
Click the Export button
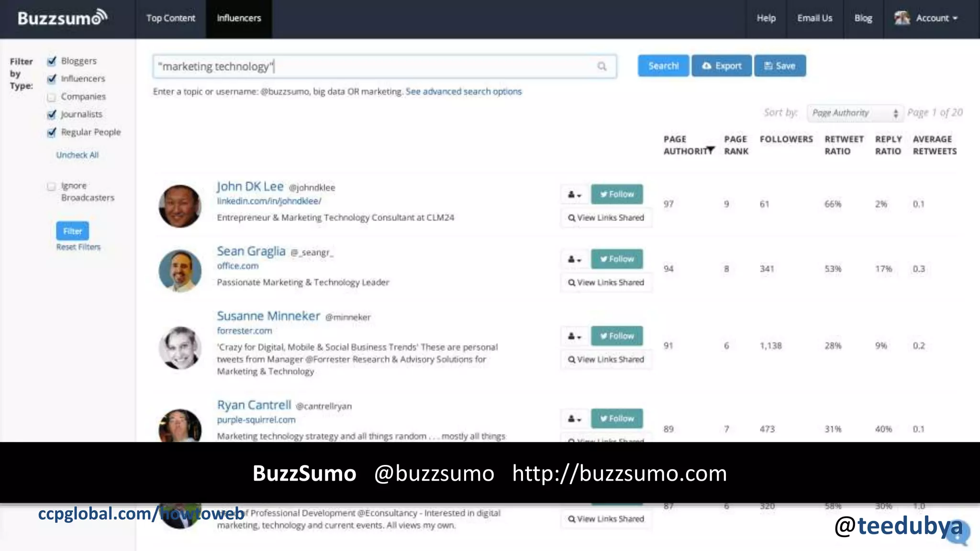click(x=722, y=66)
